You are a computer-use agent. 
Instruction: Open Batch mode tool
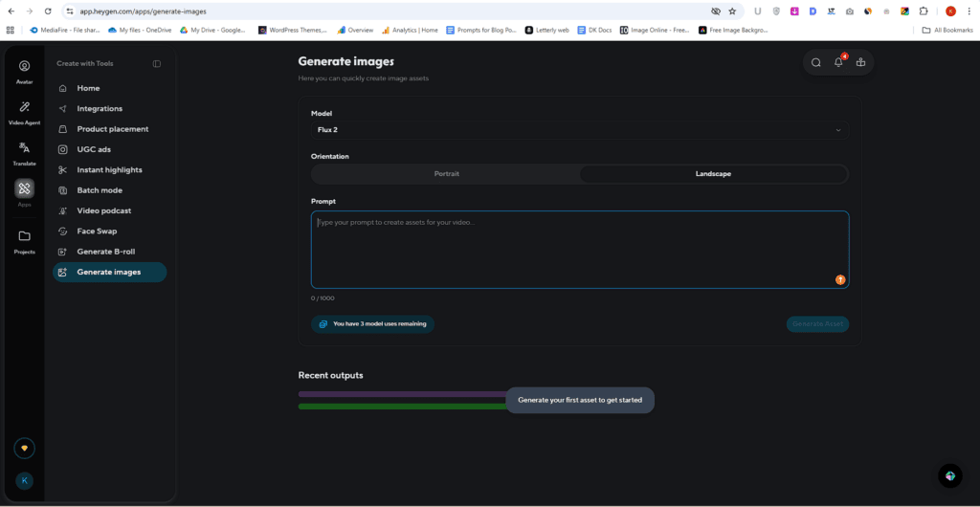(x=109, y=190)
